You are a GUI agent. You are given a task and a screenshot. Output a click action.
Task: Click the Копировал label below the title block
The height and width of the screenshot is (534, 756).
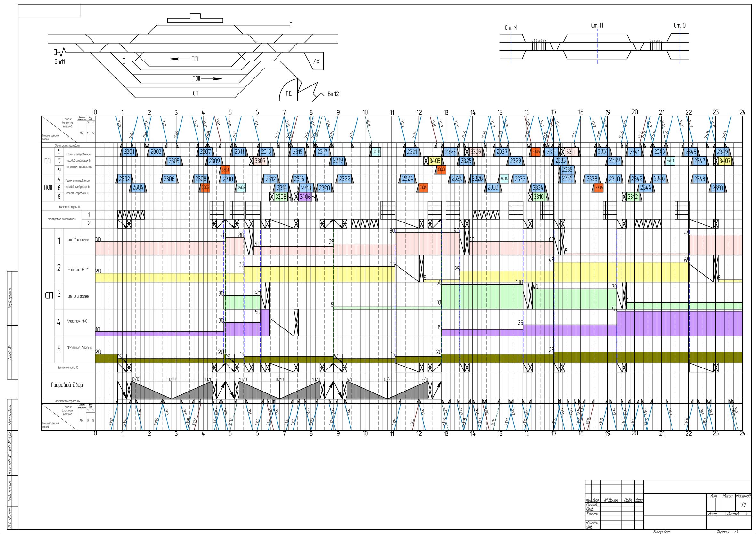tap(662, 532)
